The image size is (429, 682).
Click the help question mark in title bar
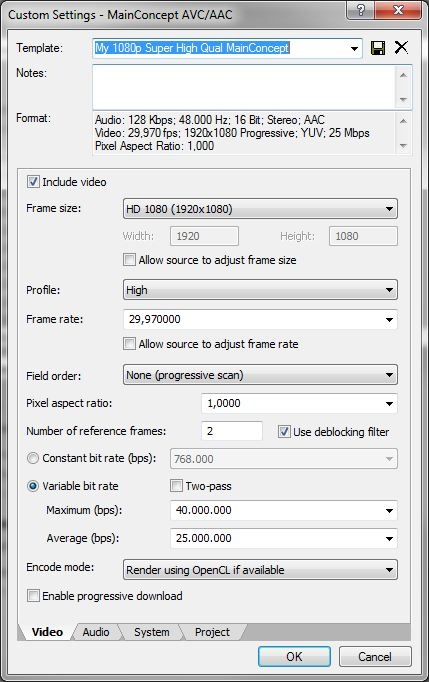point(361,10)
